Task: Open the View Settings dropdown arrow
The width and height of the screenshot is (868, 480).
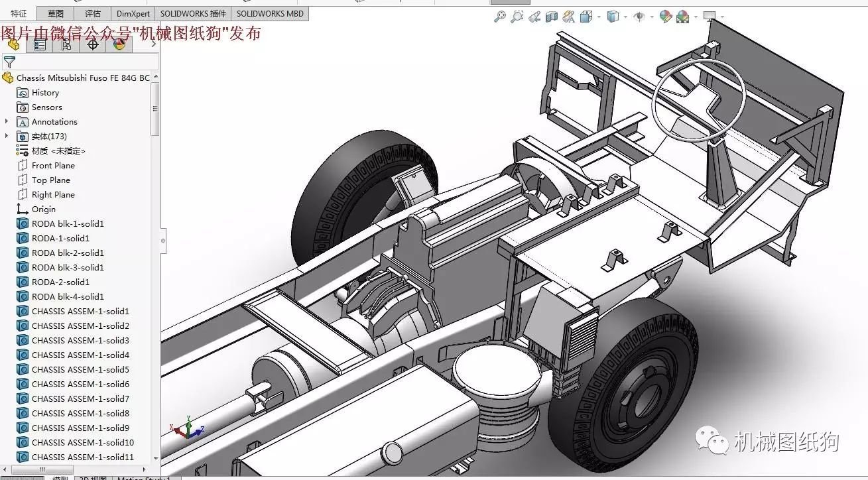Action: (721, 17)
